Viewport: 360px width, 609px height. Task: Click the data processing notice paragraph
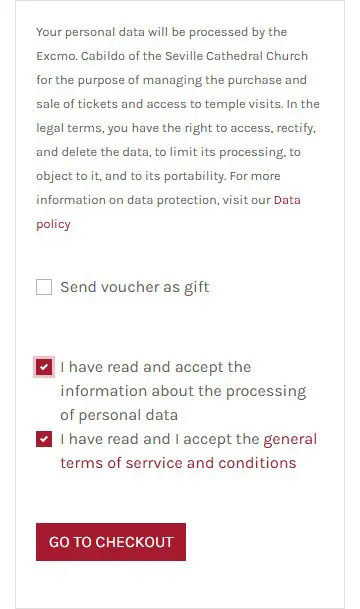[x=178, y=128]
